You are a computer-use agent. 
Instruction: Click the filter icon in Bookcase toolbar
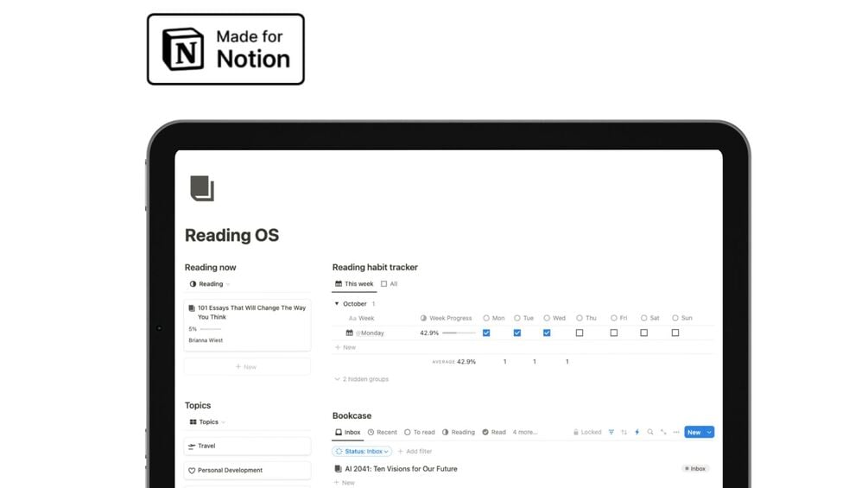coord(611,432)
